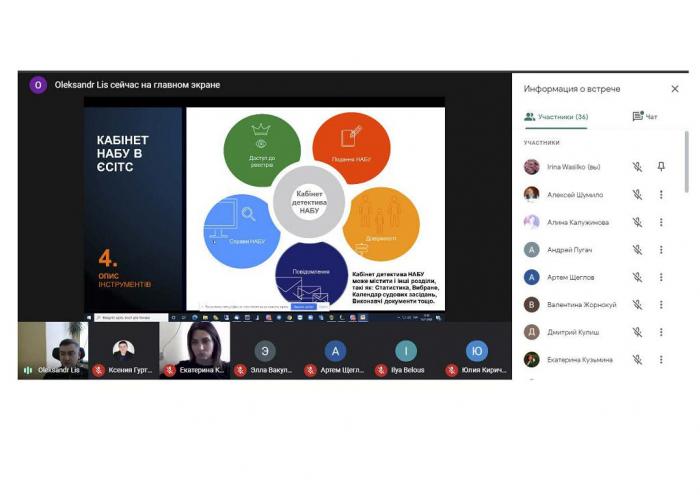Click mic icon beside Андрей Пугач
Image resolution: width=700 pixels, height=495 pixels.
[x=637, y=250]
